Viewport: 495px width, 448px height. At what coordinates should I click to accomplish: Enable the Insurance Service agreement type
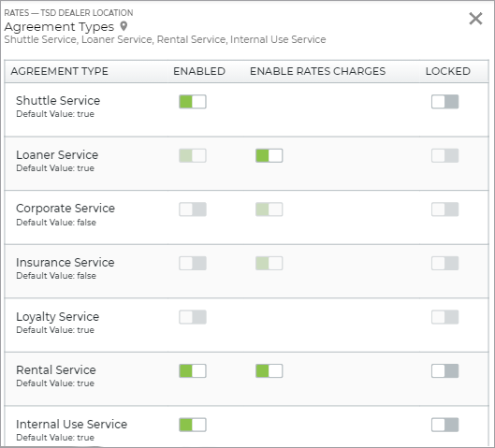pos(193,263)
